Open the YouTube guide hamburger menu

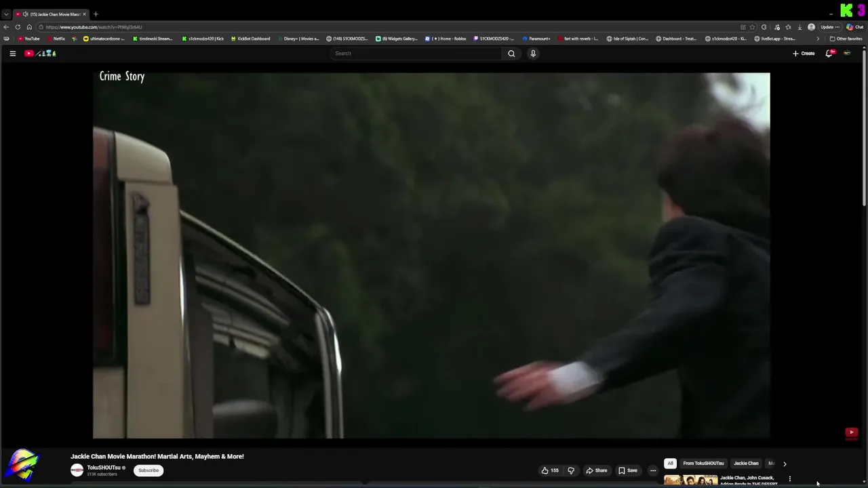pos(12,54)
